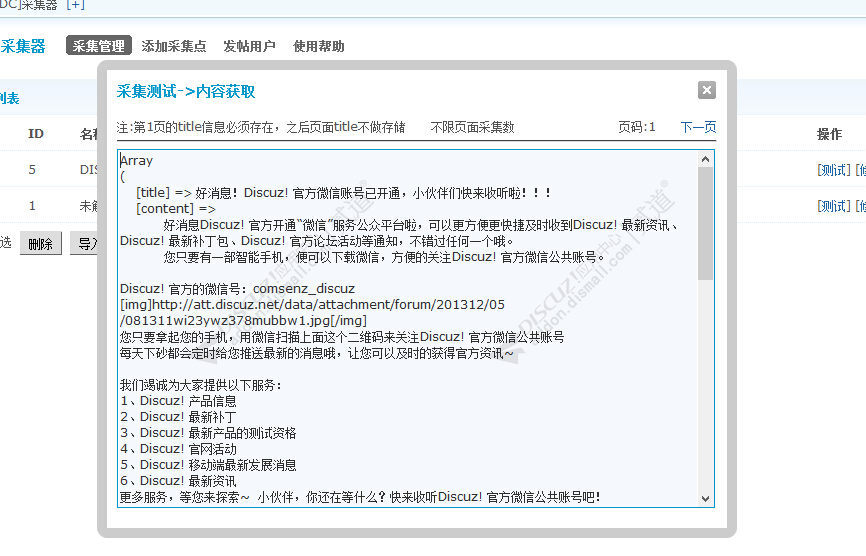Image resolution: width=866 pixels, height=556 pixels.
Task: Click the scrollbar thumb in the content box
Action: 705,224
